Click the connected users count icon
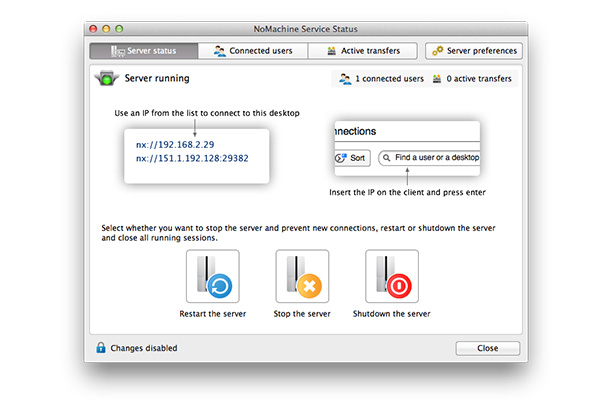 point(346,78)
